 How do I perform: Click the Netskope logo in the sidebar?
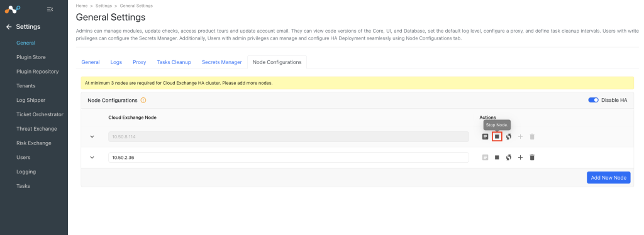[x=13, y=9]
